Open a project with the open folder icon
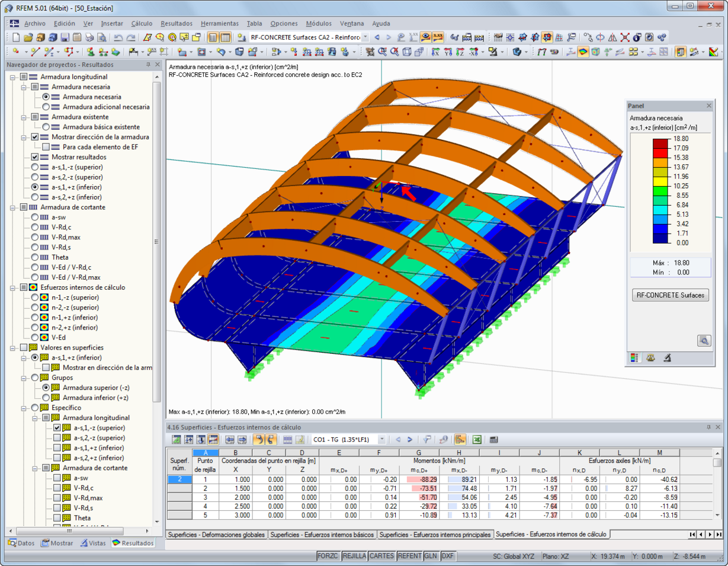This screenshot has height=566, width=728. pyautogui.click(x=28, y=37)
